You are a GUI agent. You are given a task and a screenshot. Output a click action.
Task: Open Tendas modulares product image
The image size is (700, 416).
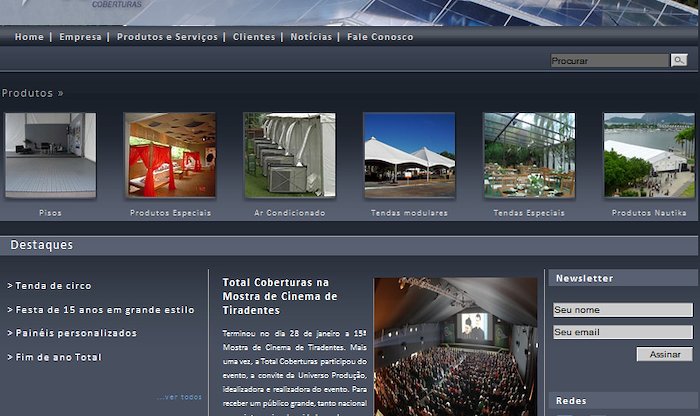click(409, 155)
